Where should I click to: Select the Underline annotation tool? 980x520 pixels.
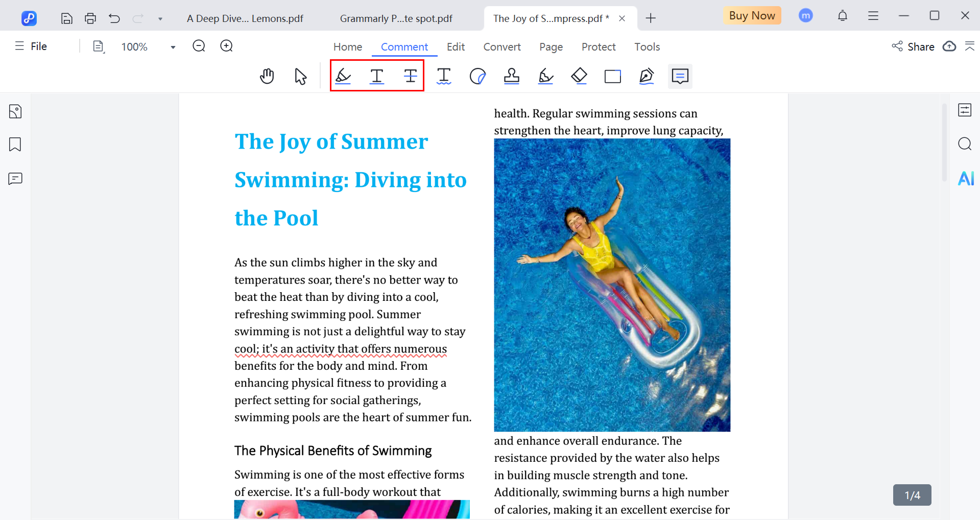376,76
